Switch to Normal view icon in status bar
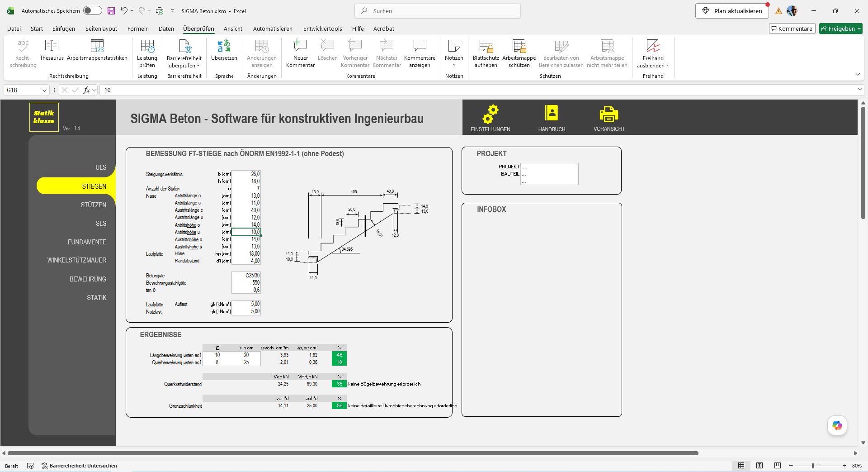The image size is (868, 472). [x=741, y=466]
